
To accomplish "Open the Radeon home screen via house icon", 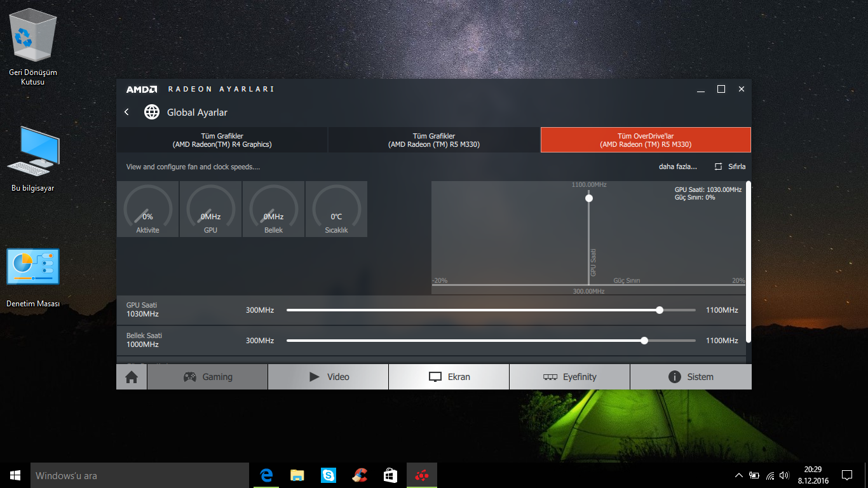I will pyautogui.click(x=132, y=377).
